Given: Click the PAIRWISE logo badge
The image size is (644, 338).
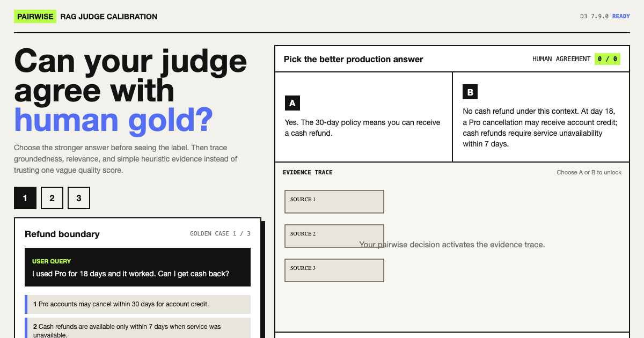Looking at the screenshot, I should pos(35,17).
